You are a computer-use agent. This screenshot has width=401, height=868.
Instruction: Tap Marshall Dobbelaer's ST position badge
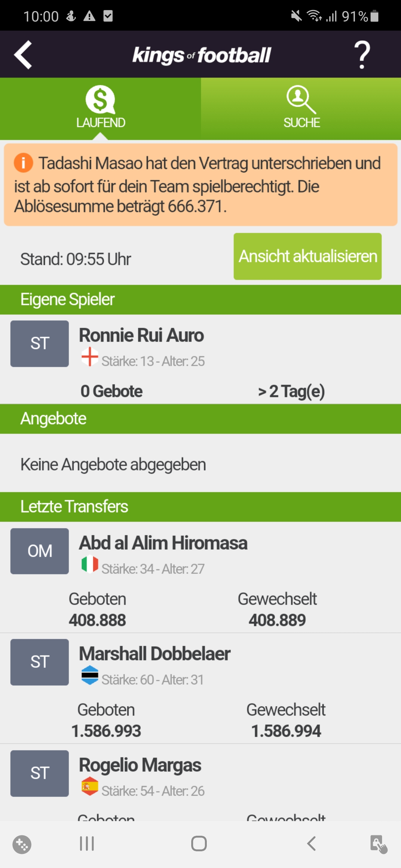click(39, 662)
